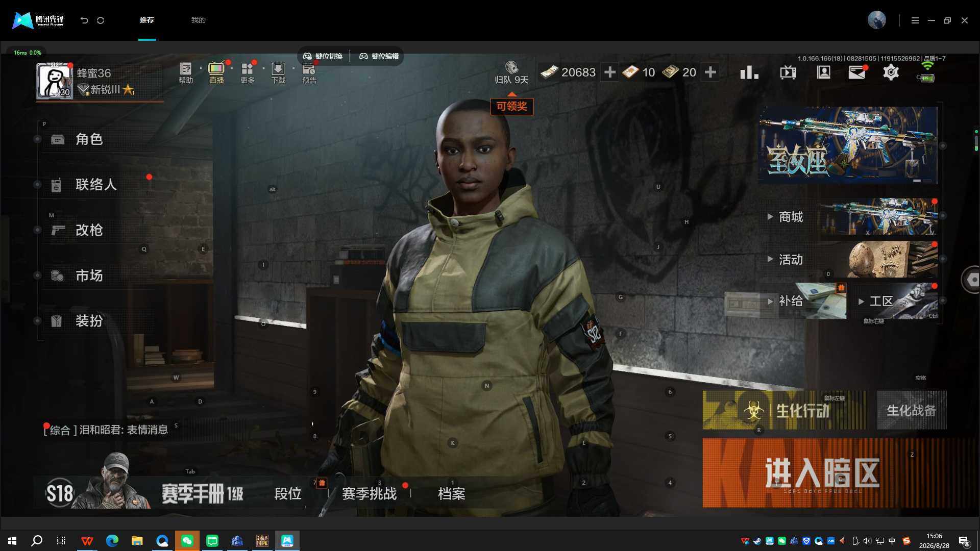Click the 键位编辑 key mapping editor
The width and height of the screenshot is (980, 551).
click(379, 56)
